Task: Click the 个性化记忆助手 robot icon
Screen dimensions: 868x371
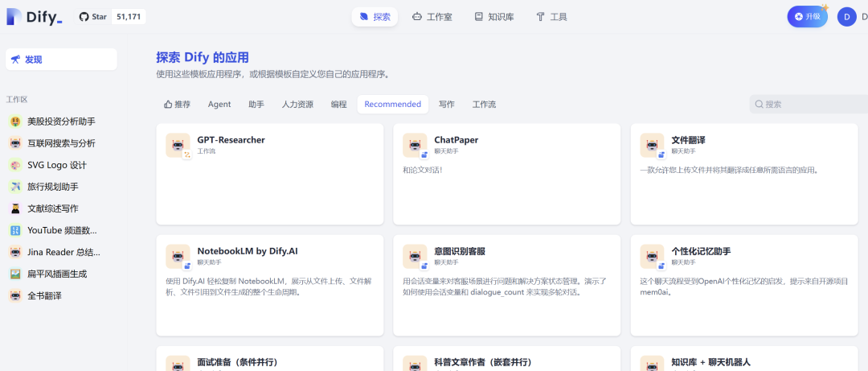Action: [x=652, y=256]
